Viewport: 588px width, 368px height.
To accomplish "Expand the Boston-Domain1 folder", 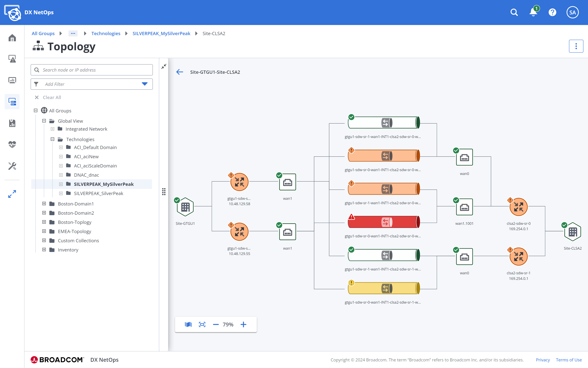I will point(44,203).
